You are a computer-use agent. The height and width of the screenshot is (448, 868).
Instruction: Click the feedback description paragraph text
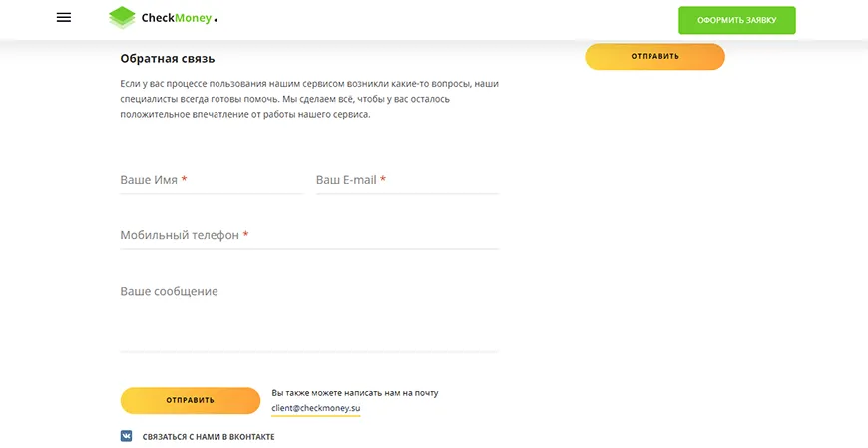(x=309, y=99)
